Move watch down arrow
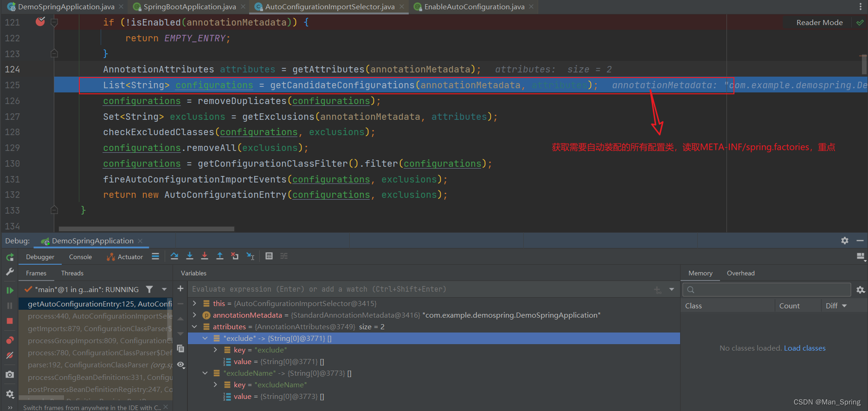This screenshot has width=868, height=411. pyautogui.click(x=180, y=334)
